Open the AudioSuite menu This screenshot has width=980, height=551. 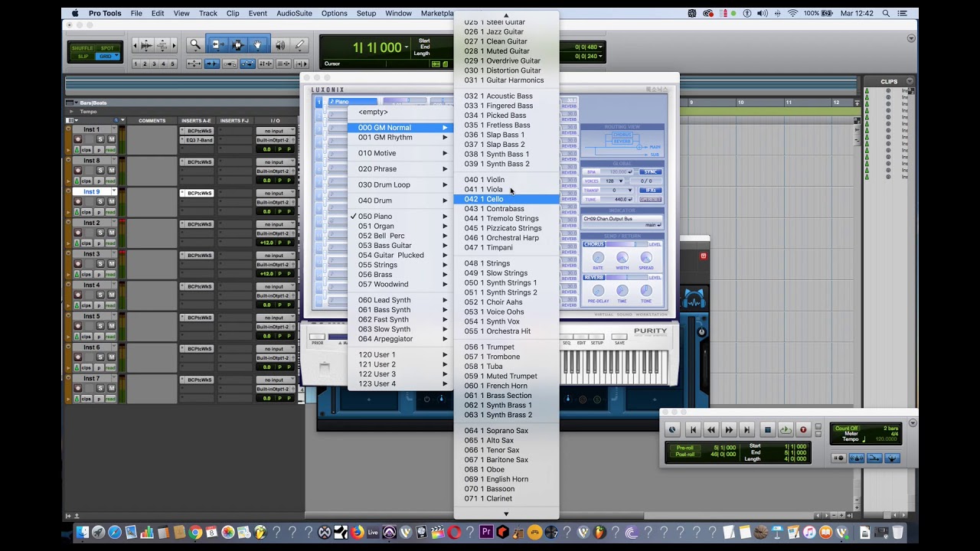[x=294, y=13]
